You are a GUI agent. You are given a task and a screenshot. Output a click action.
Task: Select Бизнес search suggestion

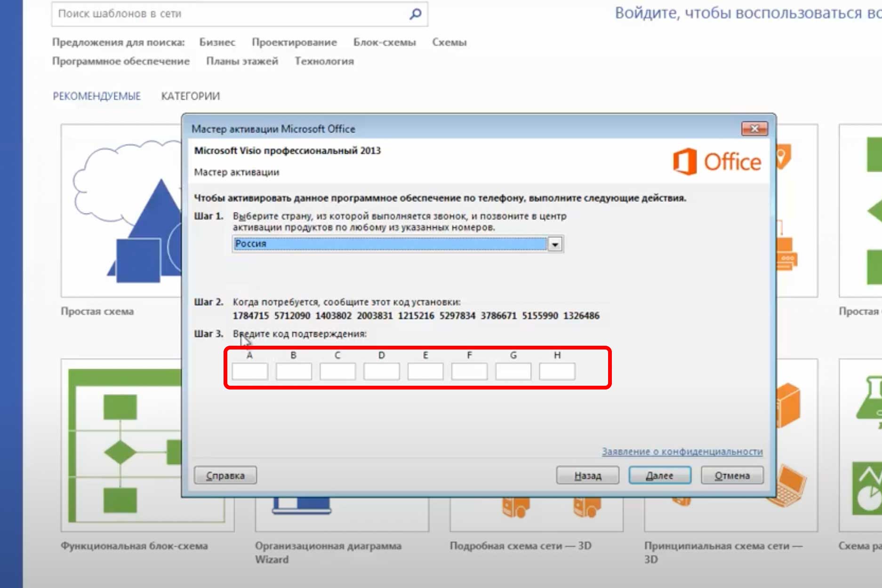(x=217, y=42)
